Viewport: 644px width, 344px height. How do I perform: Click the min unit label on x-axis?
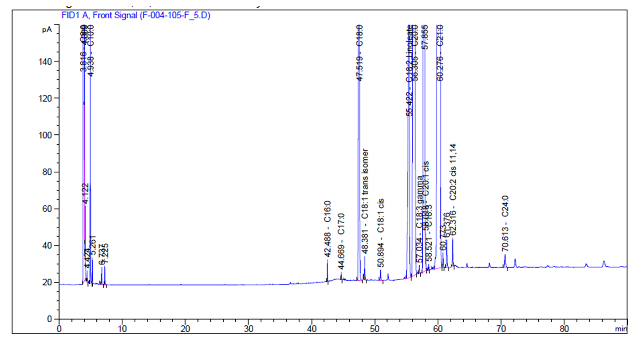click(x=621, y=328)
